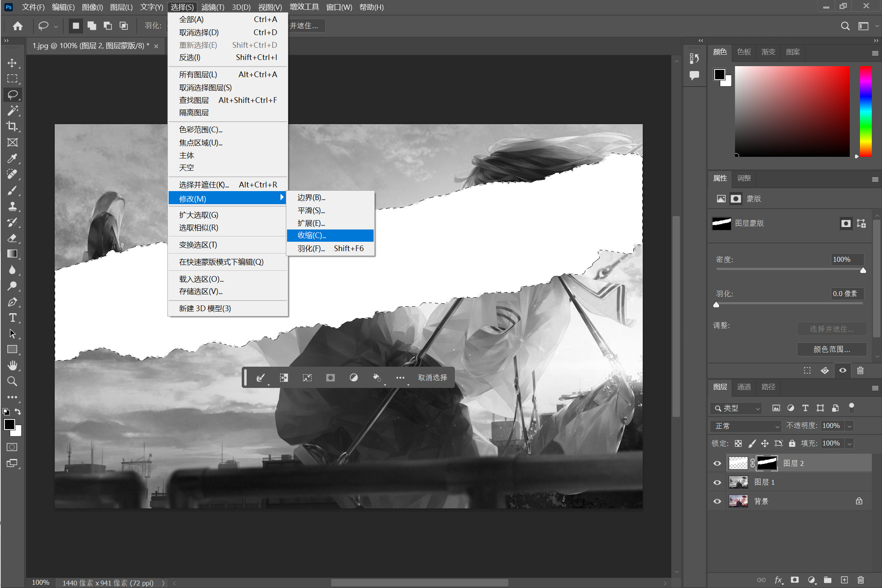Click the 颜色范围... button

[x=831, y=349]
